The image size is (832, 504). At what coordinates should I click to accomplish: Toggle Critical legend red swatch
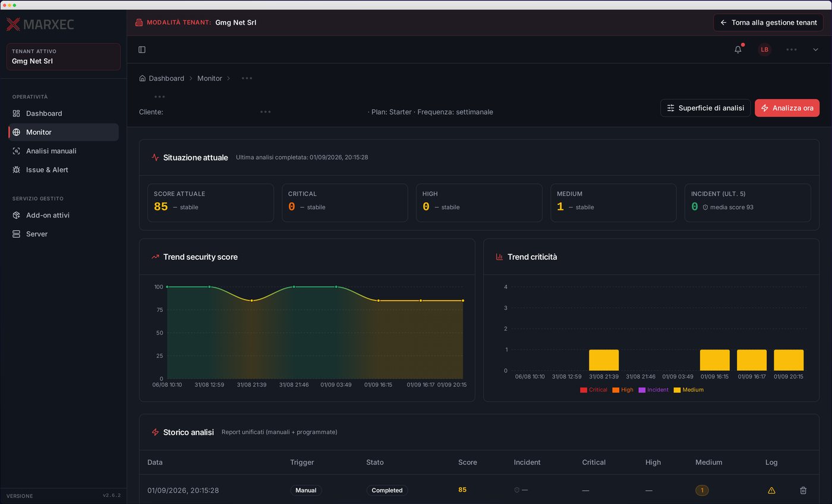[x=584, y=390]
